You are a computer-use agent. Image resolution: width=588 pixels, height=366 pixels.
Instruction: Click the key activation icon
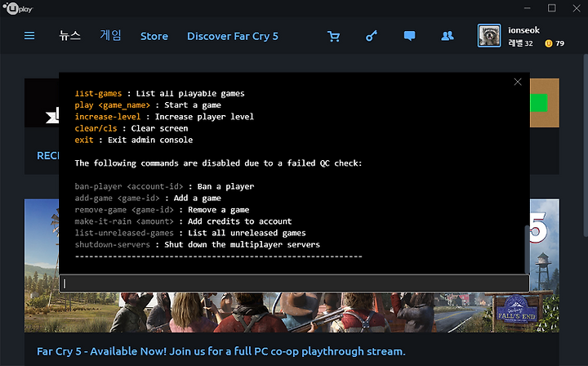(x=372, y=36)
